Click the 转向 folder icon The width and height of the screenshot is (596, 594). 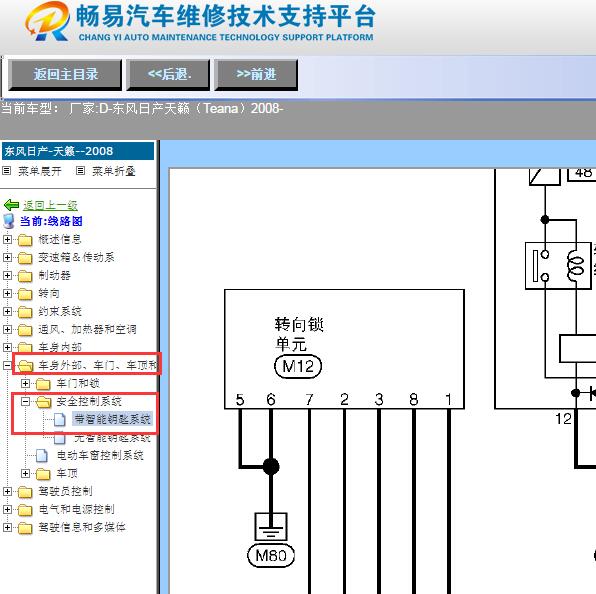25,294
